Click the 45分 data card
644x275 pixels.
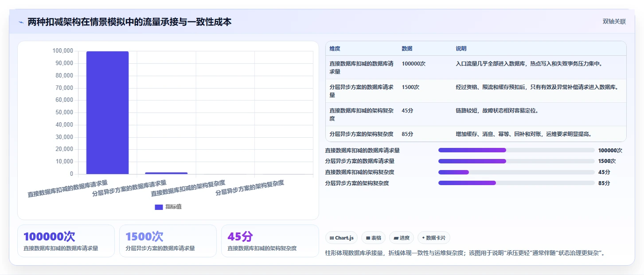point(270,241)
